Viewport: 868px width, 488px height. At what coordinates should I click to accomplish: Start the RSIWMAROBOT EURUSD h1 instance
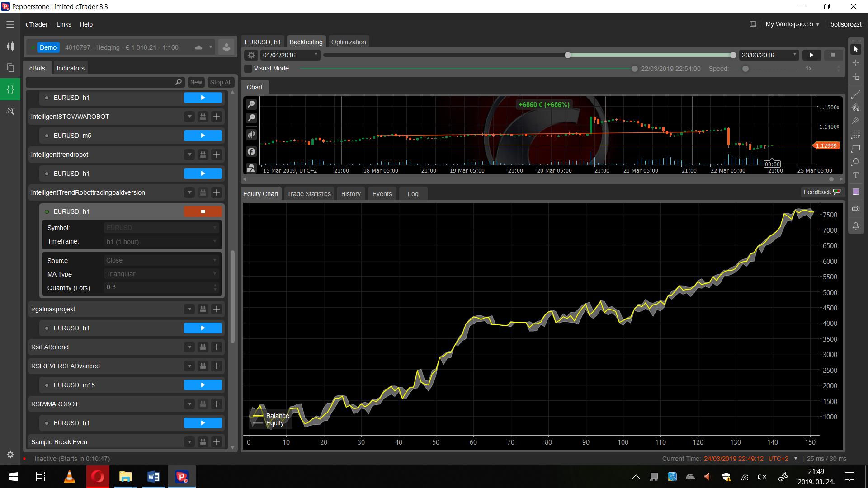point(203,423)
